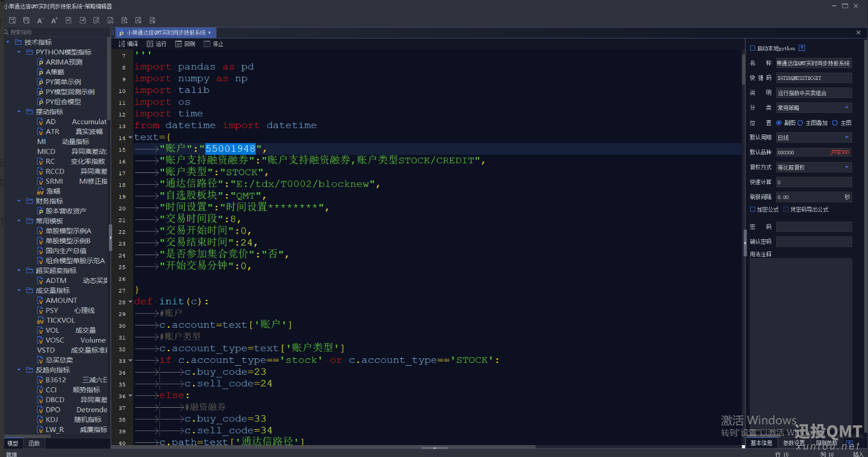Click the save-all icon in toolbar
The width and height of the screenshot is (868, 457).
26,20
